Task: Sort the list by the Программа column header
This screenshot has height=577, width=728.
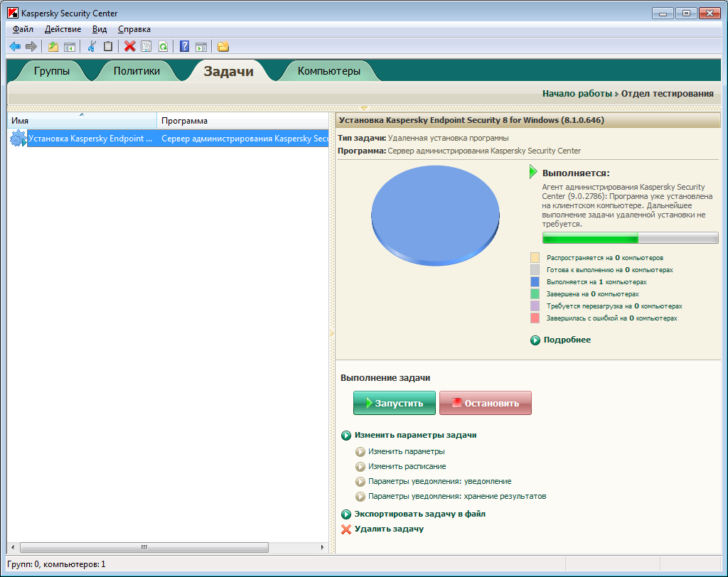Action: [x=243, y=121]
